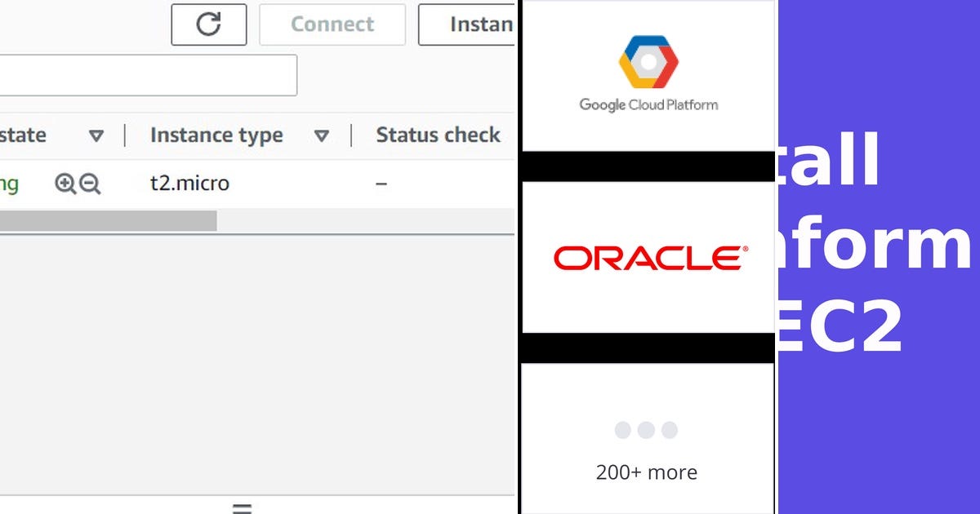Open the 200+ more link
980x514 pixels.
click(x=647, y=472)
